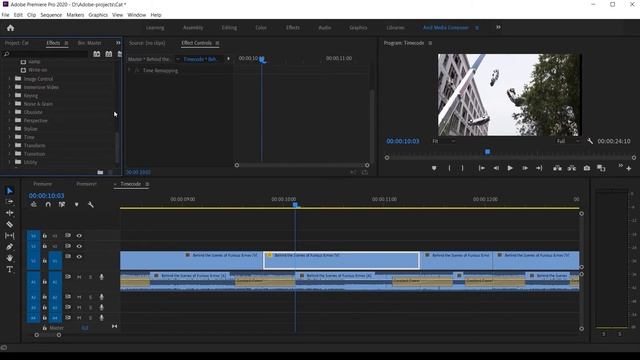Play the program monitor
Viewport: 640px width, 360px height.
click(x=510, y=168)
